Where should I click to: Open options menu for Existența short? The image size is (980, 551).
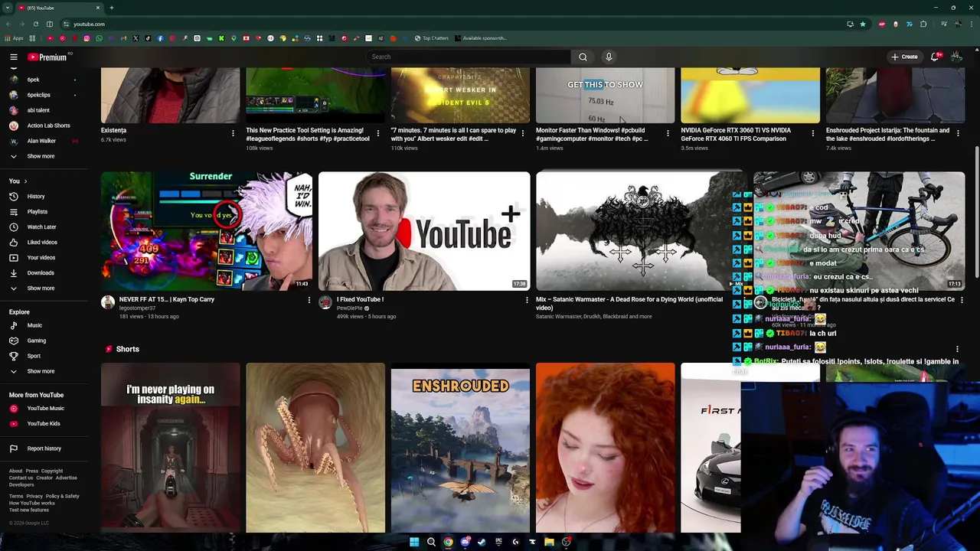click(233, 134)
